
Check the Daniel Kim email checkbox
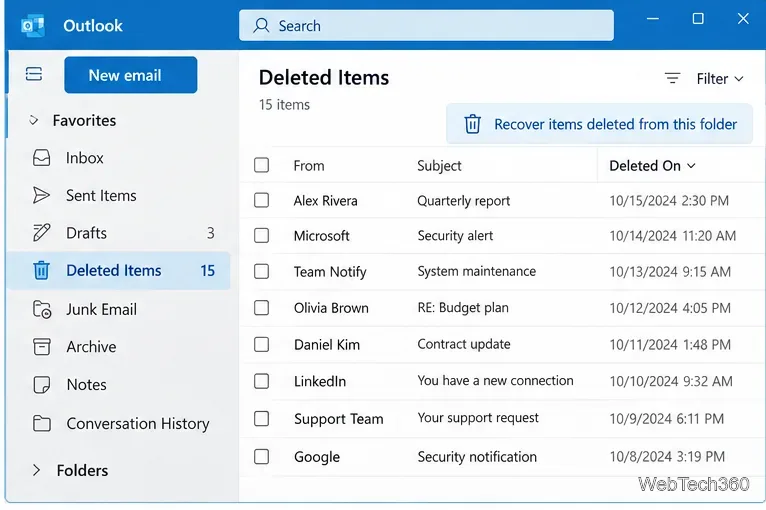point(261,344)
